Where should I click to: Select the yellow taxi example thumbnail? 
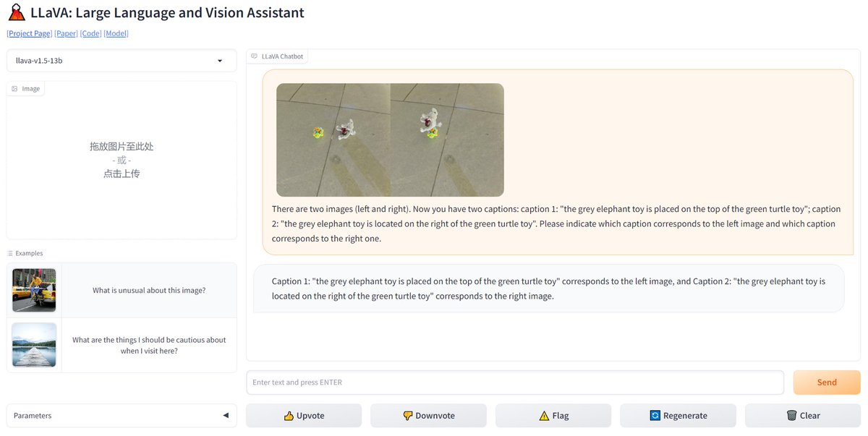[x=34, y=290]
